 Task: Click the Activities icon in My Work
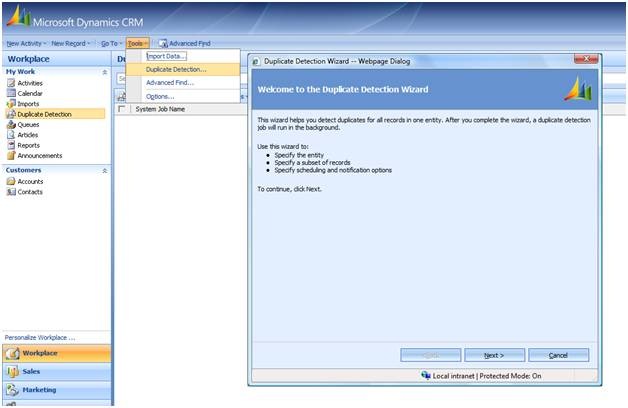coord(11,83)
